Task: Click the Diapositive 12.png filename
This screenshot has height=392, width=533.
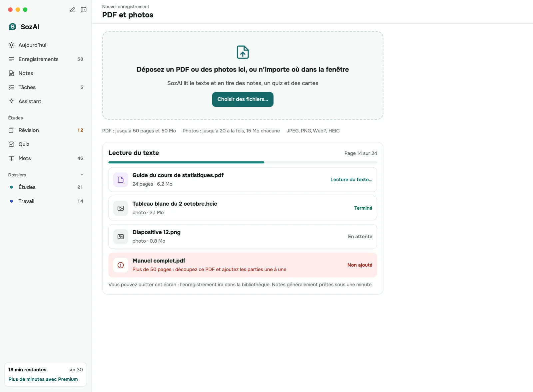Action: (x=157, y=232)
